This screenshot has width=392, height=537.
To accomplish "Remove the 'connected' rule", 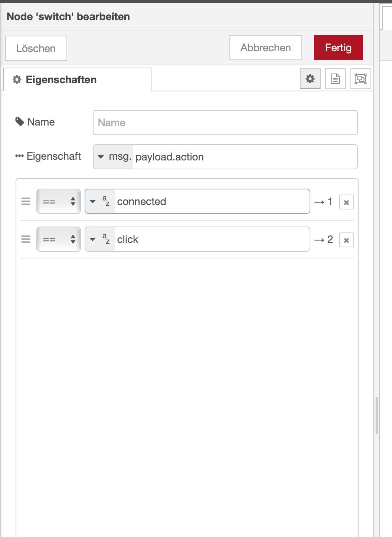I will (346, 202).
